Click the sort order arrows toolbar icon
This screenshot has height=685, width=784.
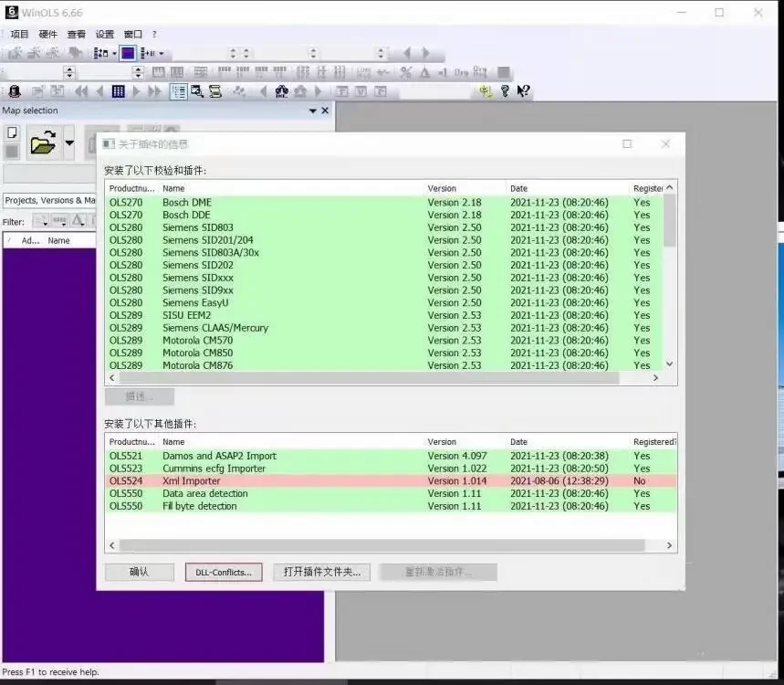click(100, 53)
